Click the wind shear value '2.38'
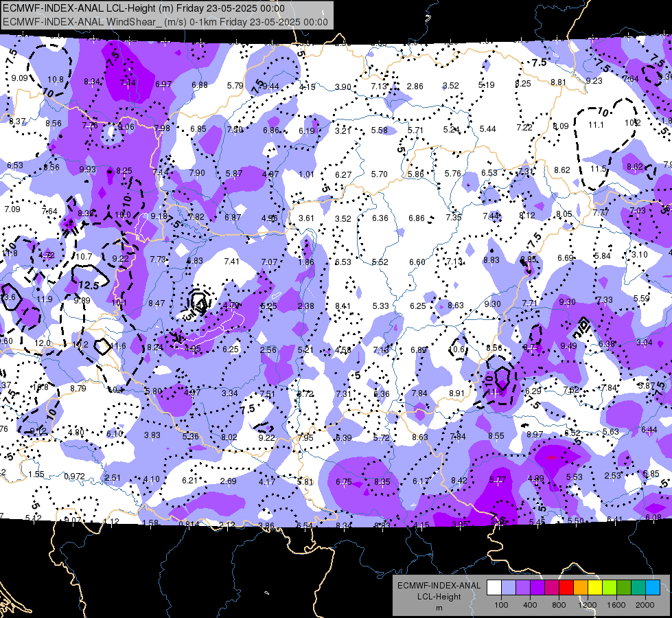 (306, 306)
